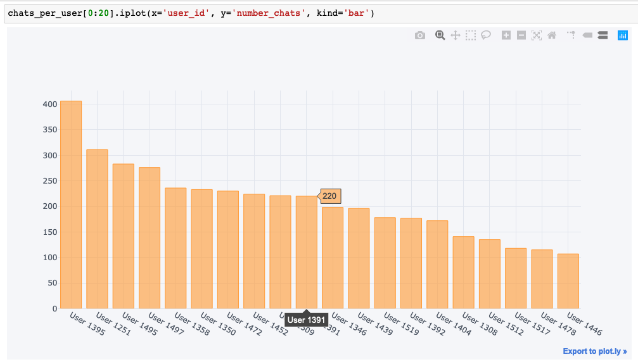Click the dark User 1391 hover label
The height and width of the screenshot is (364, 638).
[x=306, y=320]
